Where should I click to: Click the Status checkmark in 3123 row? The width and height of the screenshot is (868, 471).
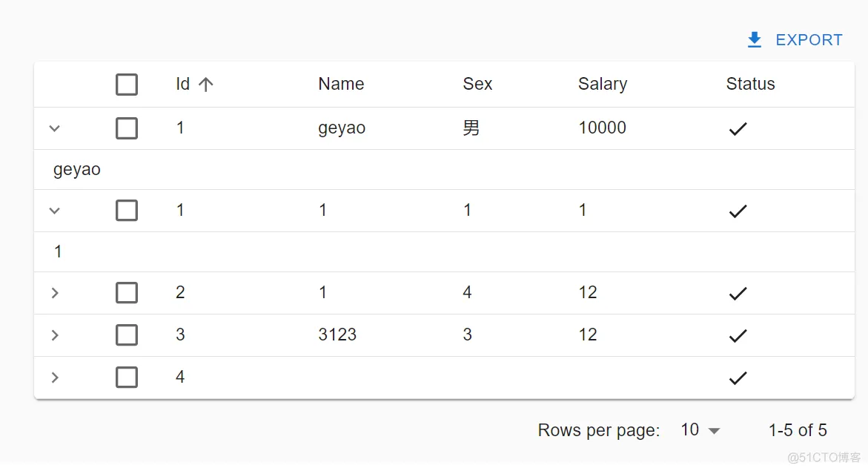click(x=737, y=336)
